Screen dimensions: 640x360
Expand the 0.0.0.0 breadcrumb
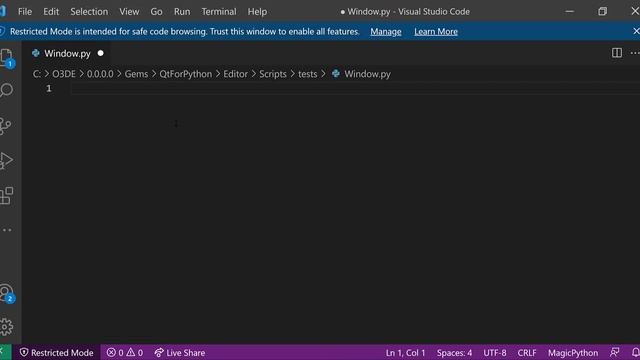(100, 74)
